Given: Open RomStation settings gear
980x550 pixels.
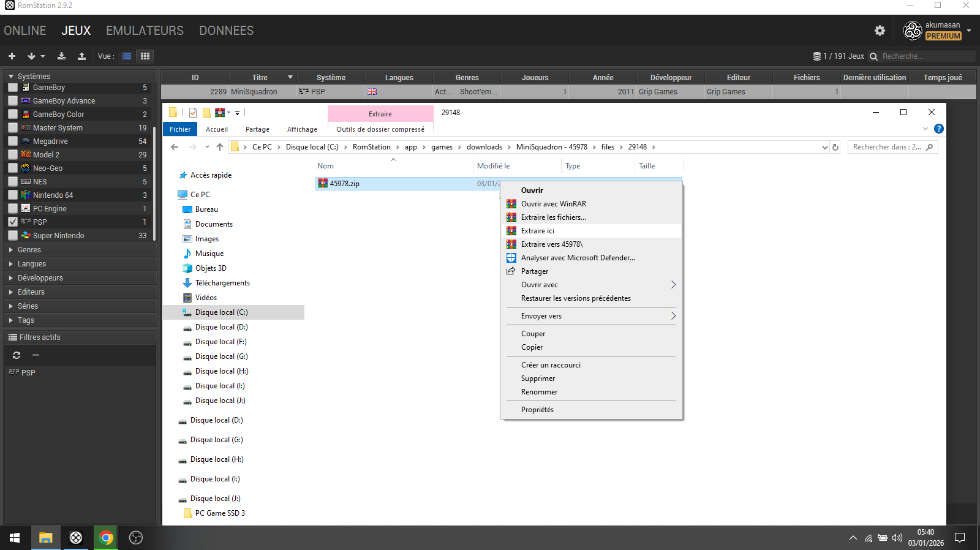Looking at the screenshot, I should tap(880, 31).
